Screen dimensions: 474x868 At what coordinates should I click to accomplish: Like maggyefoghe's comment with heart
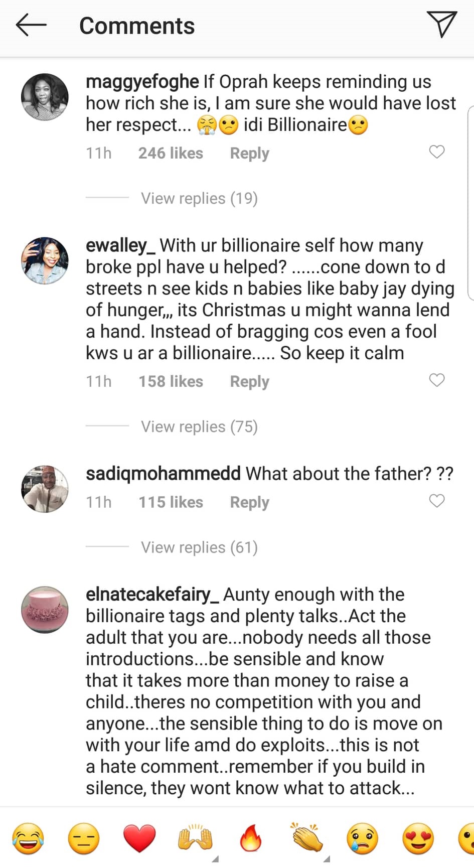437,152
